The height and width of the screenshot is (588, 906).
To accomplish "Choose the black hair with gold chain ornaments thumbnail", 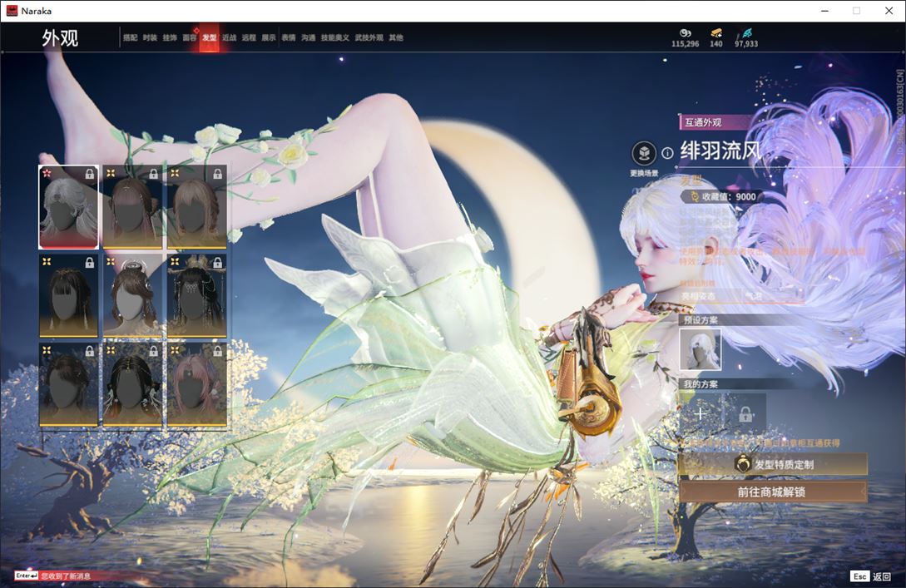I will [132, 385].
